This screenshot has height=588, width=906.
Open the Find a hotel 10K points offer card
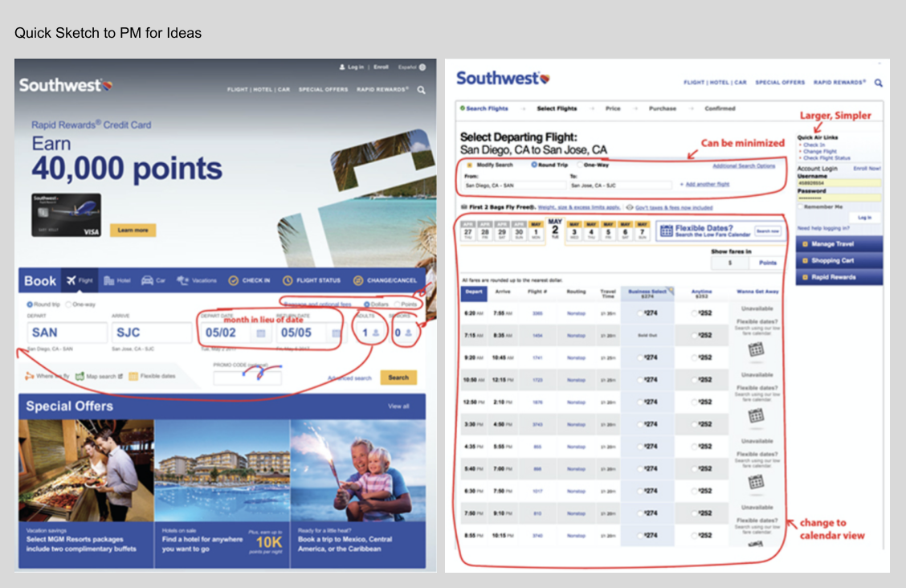point(222,494)
